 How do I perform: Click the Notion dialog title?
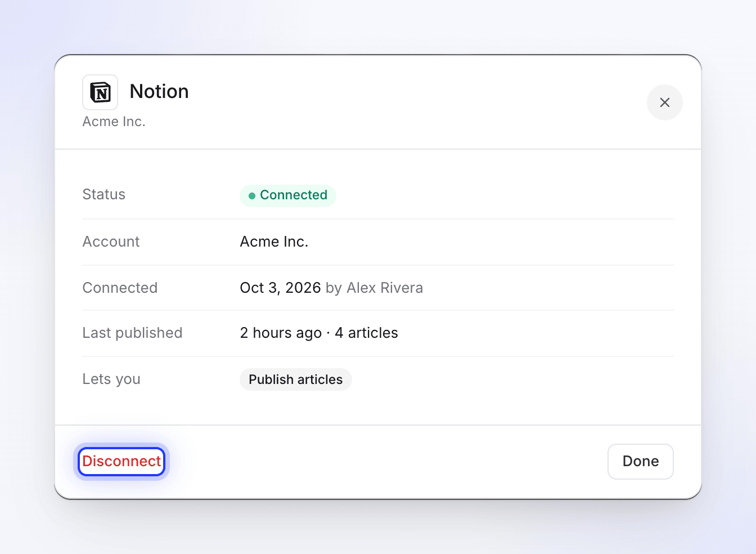click(x=159, y=92)
